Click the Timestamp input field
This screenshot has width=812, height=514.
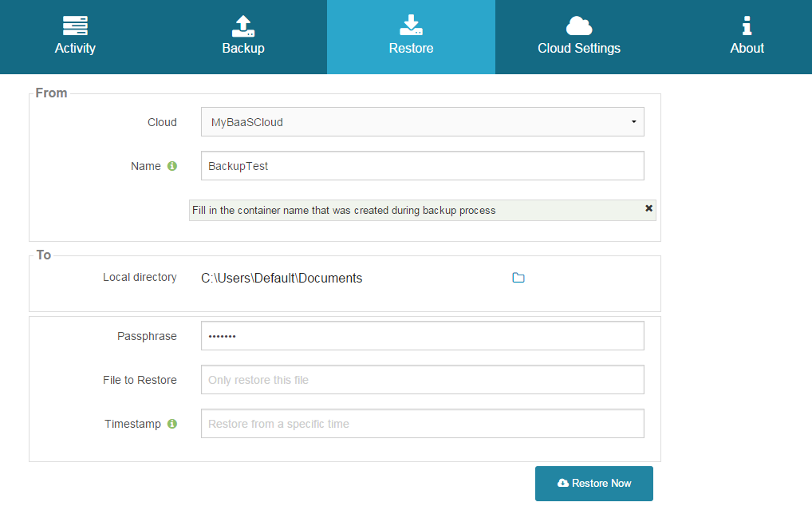click(422, 424)
